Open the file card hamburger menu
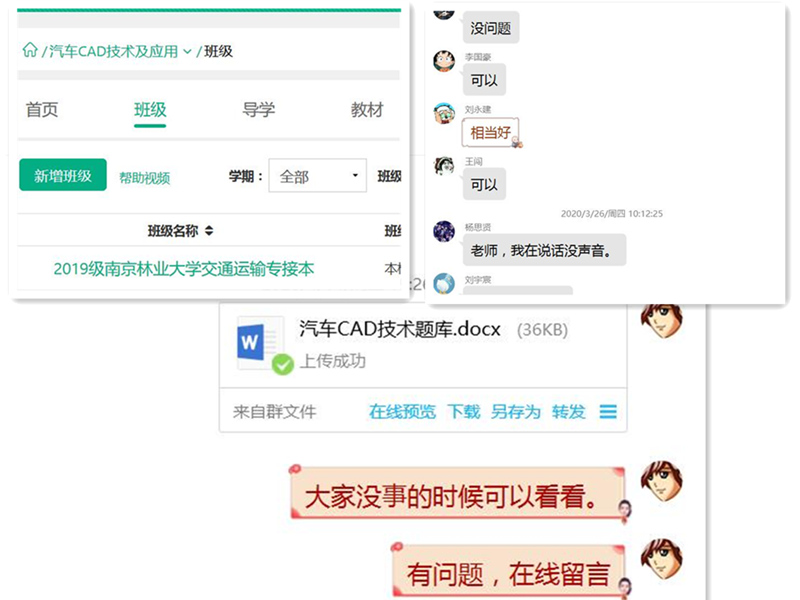Screen dimensions: 800x600 pyautogui.click(x=608, y=411)
